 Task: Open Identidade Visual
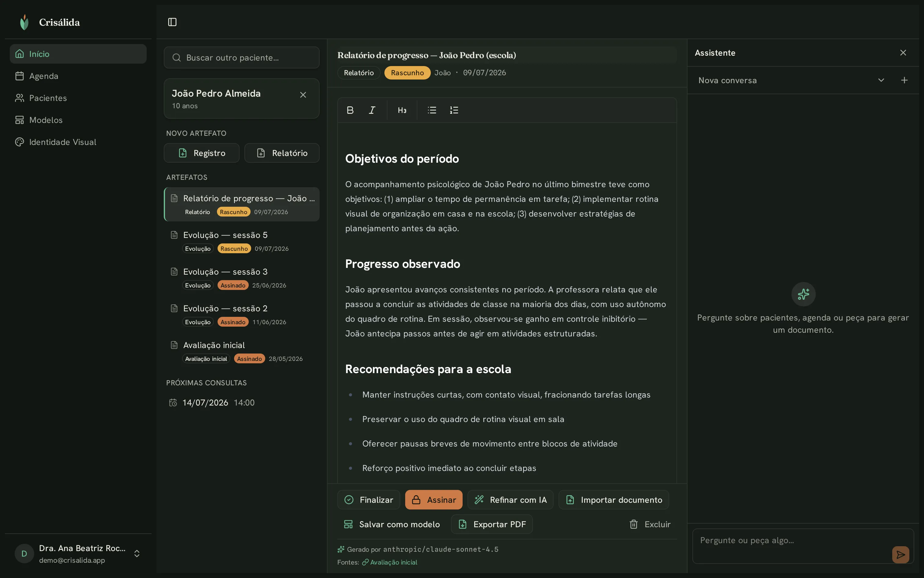(78, 142)
